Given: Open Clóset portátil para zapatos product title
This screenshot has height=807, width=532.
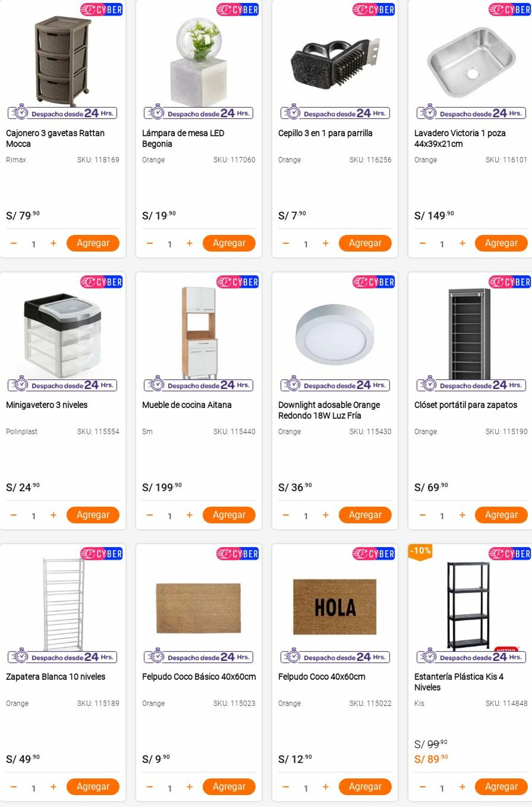Looking at the screenshot, I should tap(466, 405).
